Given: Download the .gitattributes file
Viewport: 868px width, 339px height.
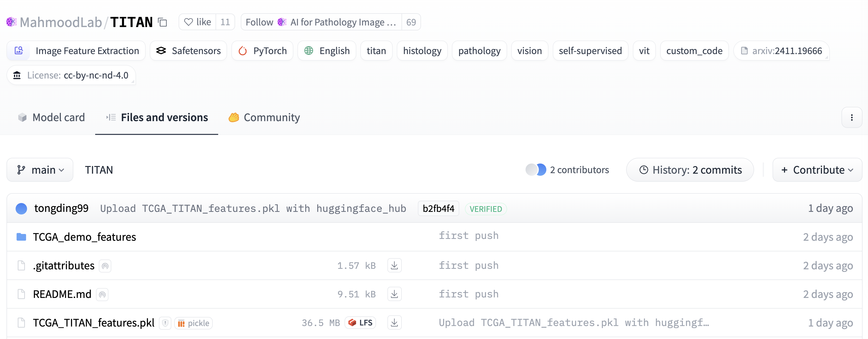Looking at the screenshot, I should point(394,265).
